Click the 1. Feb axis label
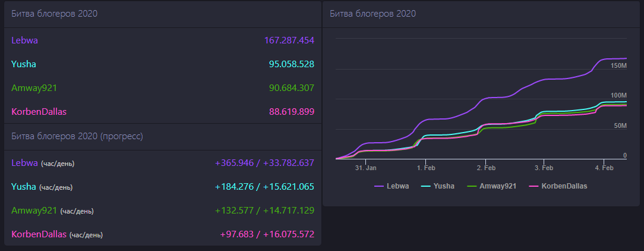This screenshot has width=644, height=251. coord(426,168)
